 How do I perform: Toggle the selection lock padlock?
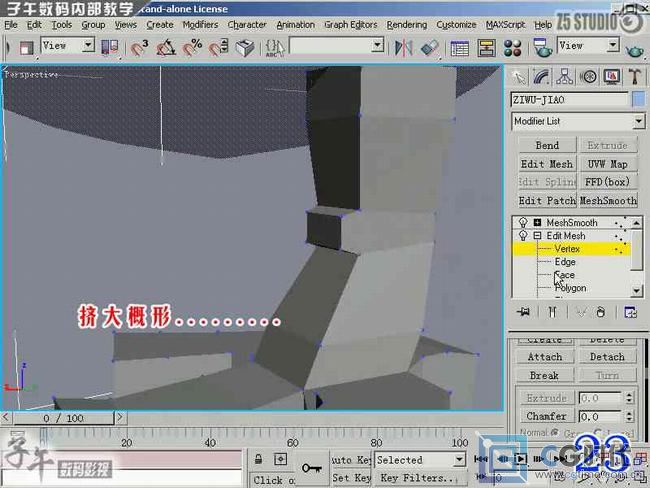[x=259, y=459]
